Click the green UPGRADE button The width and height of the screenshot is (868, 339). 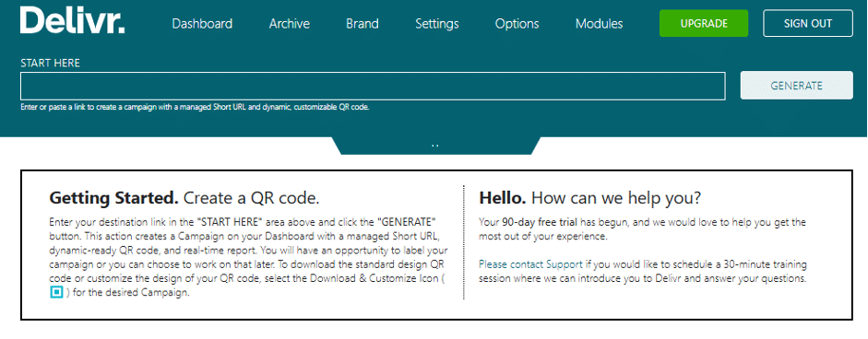pos(704,23)
